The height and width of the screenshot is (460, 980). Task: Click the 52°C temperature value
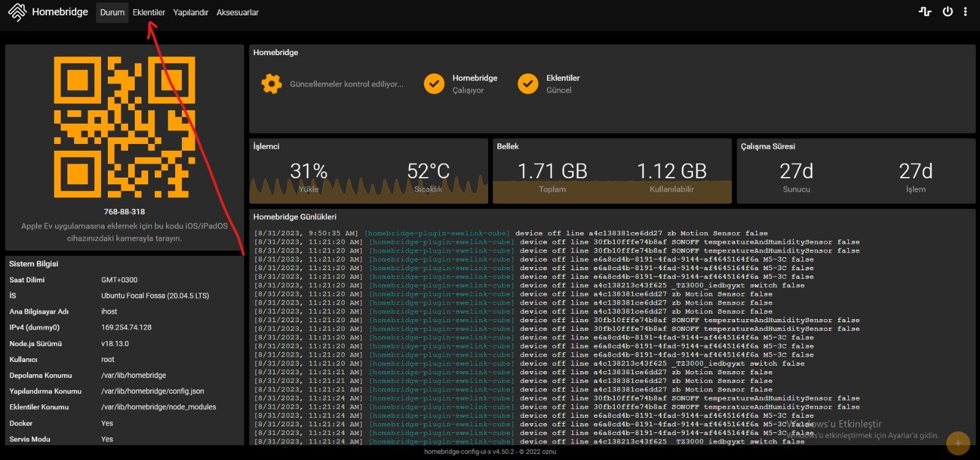tap(428, 171)
